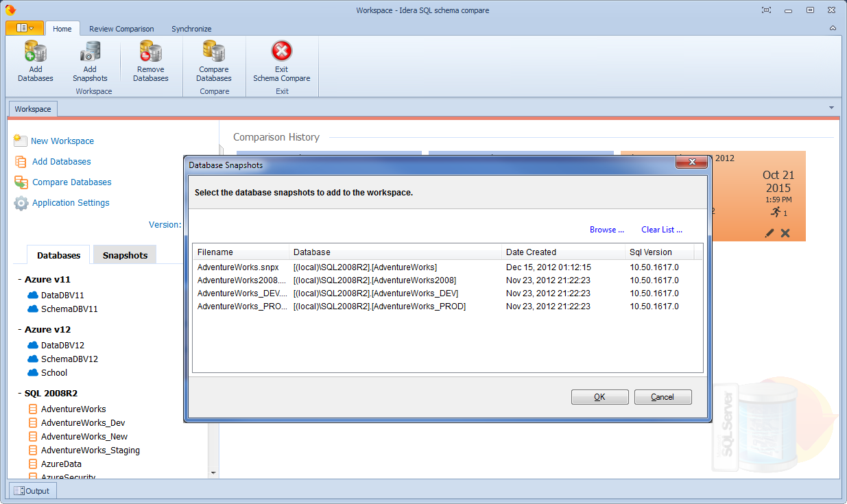Click the AdventureWorks_New database icon
The height and width of the screenshot is (504, 847).
coord(33,436)
